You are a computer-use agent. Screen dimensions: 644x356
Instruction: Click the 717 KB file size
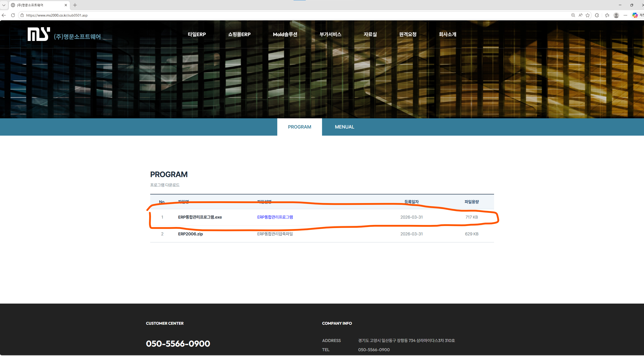point(472,217)
